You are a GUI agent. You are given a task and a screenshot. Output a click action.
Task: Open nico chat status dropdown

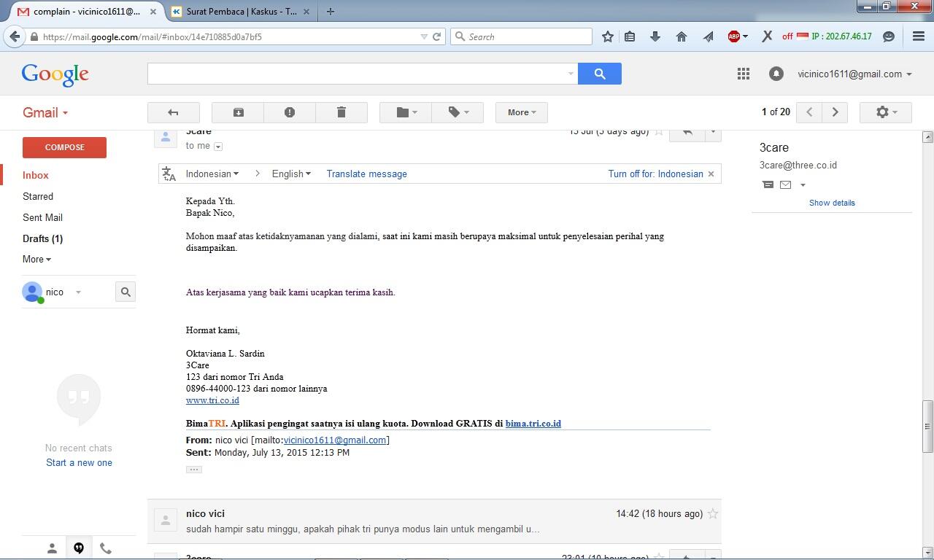click(x=78, y=292)
